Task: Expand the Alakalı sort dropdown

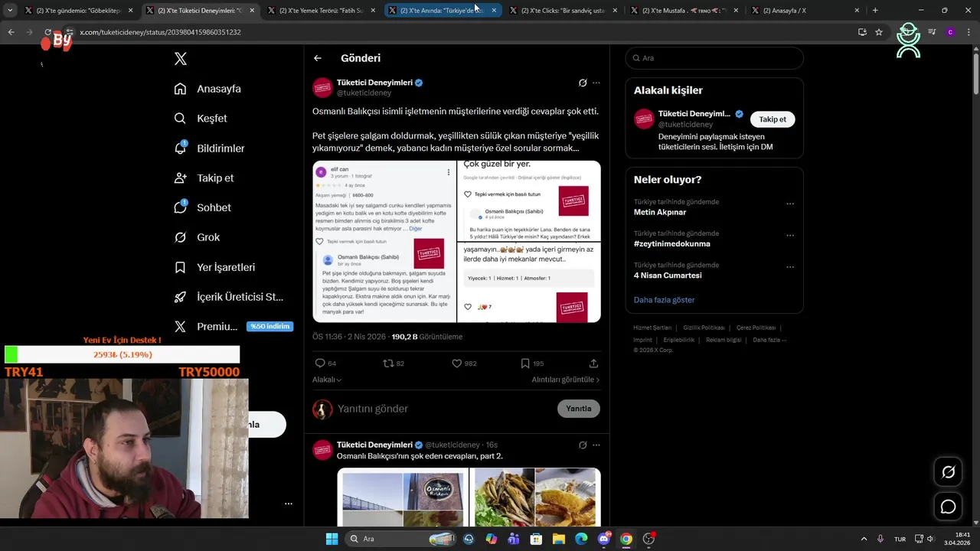Action: tap(327, 380)
